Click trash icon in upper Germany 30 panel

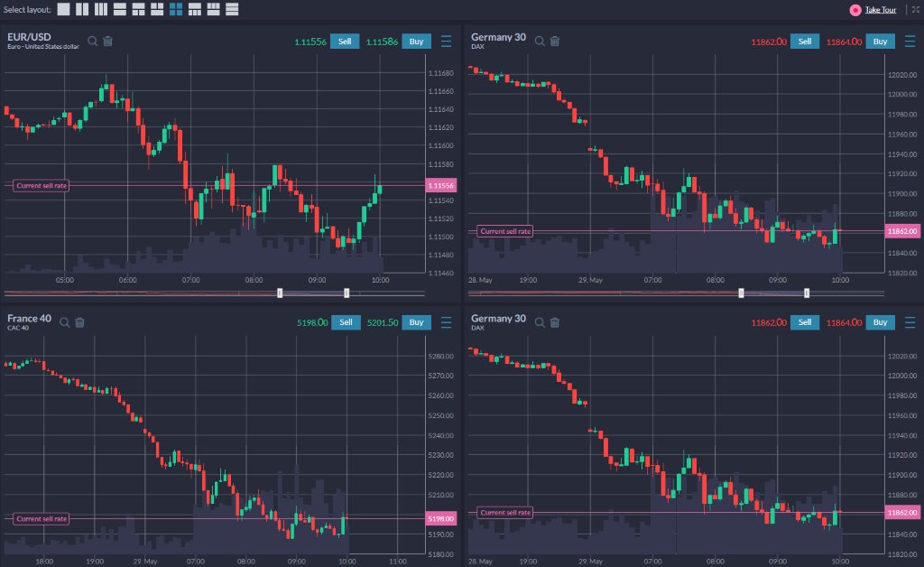pyautogui.click(x=555, y=42)
